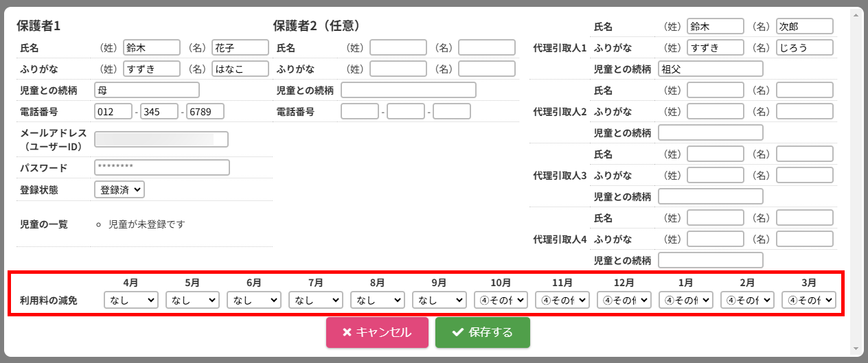The height and width of the screenshot is (363, 868).
Task: Open the 登録状態 dropdown
Action: (x=119, y=189)
